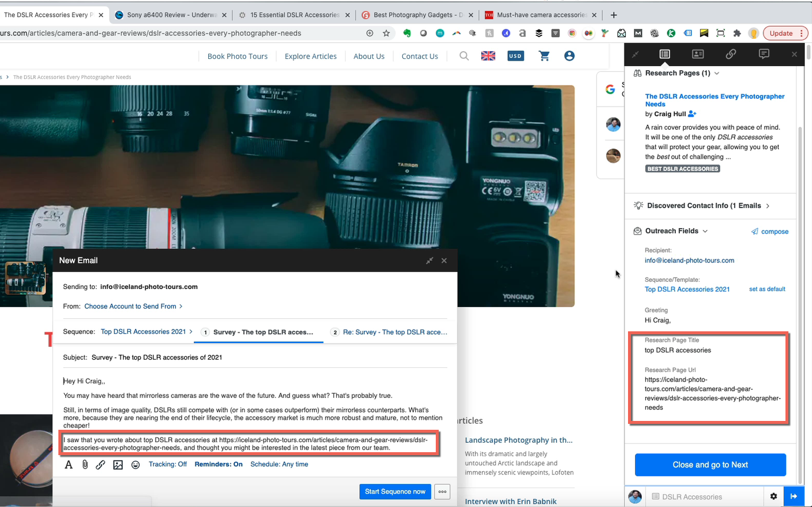Click the paperclip attachment icon in email
The width and height of the screenshot is (812, 507).
click(x=85, y=465)
